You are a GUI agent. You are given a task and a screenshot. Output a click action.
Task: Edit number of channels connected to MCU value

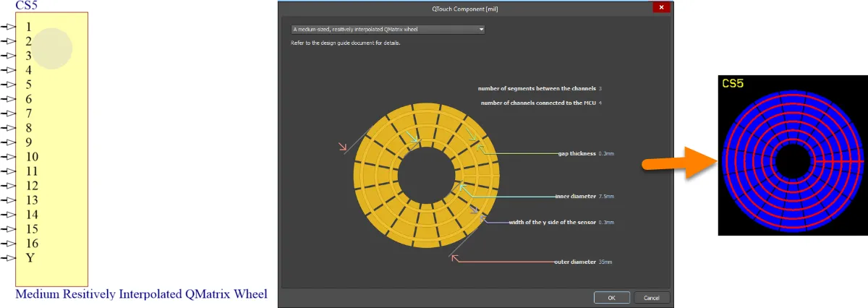pyautogui.click(x=600, y=103)
